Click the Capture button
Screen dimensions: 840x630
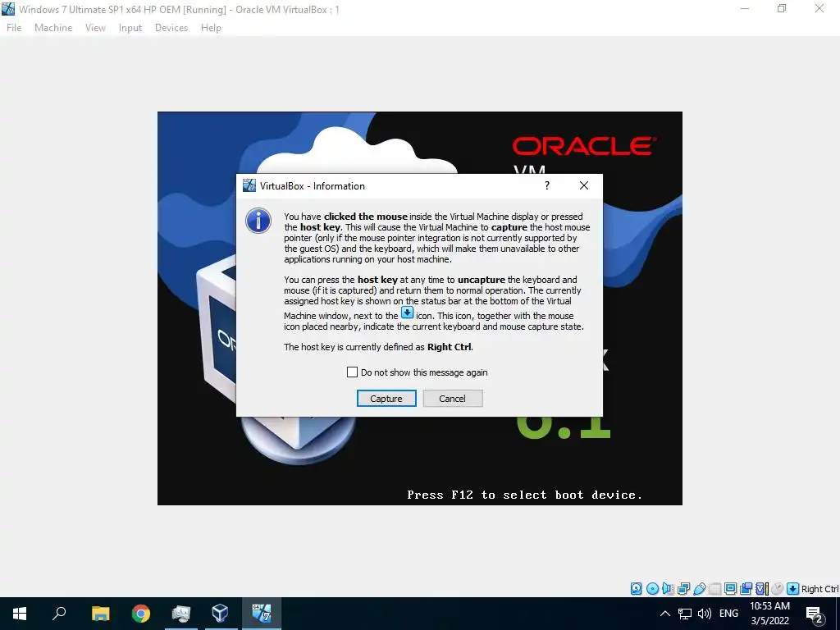tap(386, 399)
